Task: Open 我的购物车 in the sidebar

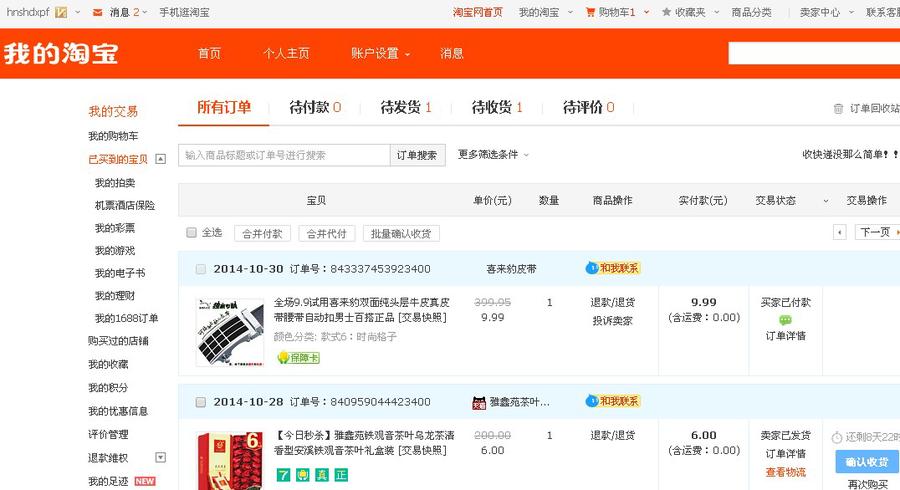Action: [113, 136]
